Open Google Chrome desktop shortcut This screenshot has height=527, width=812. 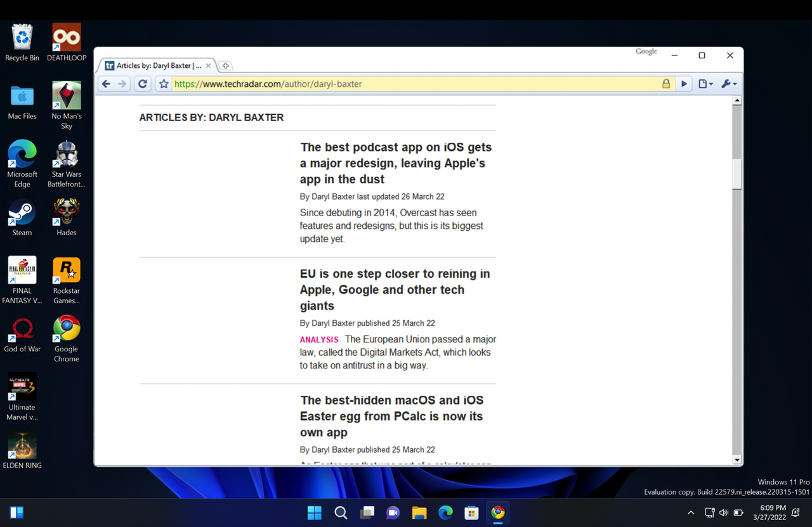coord(67,339)
